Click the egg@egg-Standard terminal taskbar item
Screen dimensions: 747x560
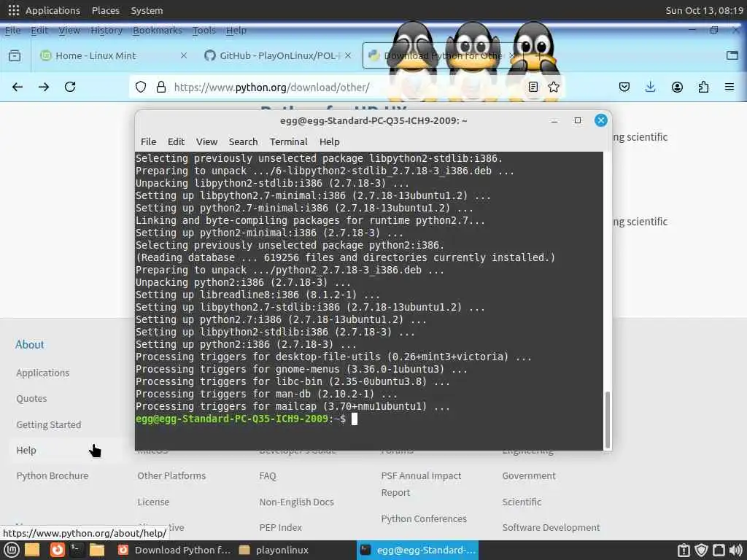(417, 550)
